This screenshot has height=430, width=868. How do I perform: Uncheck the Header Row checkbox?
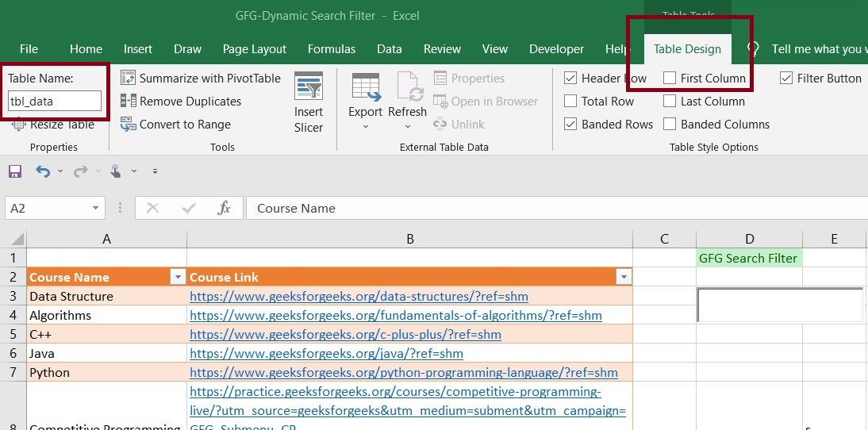pos(570,78)
